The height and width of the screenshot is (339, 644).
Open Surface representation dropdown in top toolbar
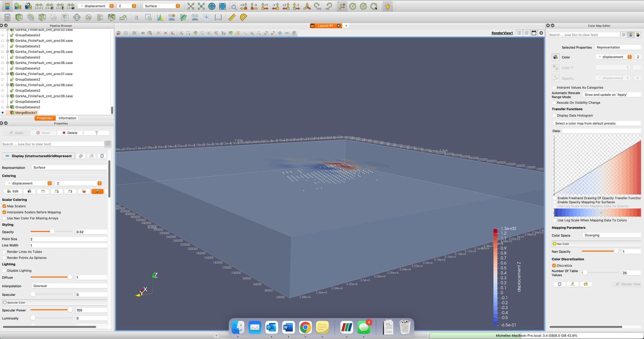coord(162,6)
